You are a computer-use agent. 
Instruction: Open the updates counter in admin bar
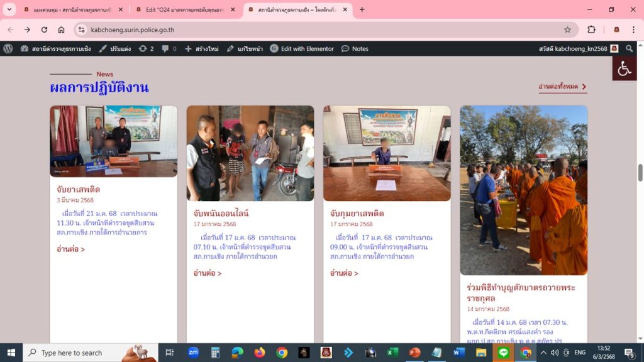pos(146,48)
